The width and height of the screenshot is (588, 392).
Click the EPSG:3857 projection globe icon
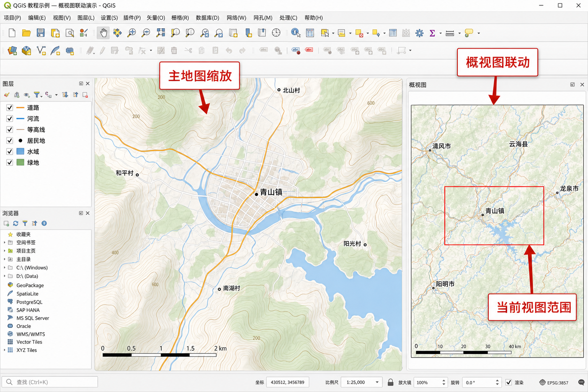tap(542, 382)
